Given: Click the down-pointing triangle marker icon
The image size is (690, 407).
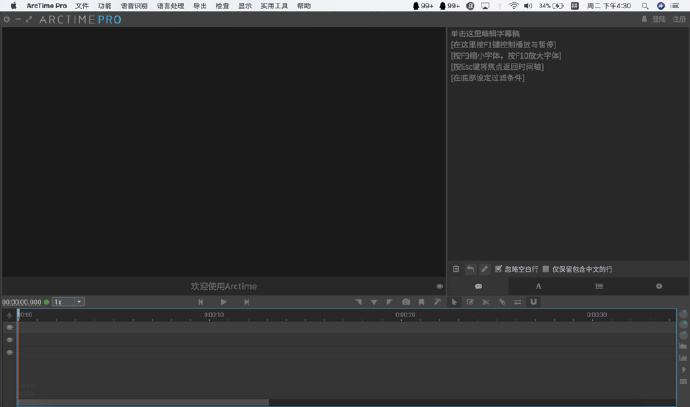Looking at the screenshot, I should pyautogui.click(x=374, y=302).
